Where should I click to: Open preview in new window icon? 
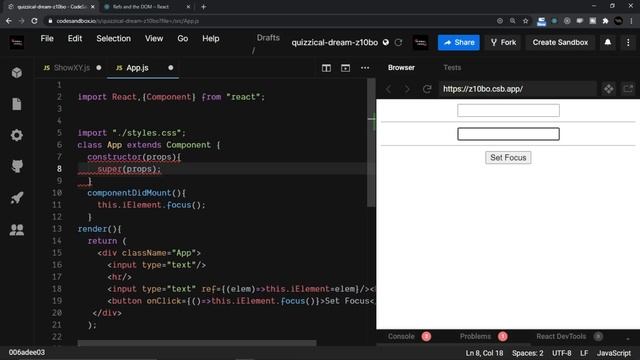point(628,89)
